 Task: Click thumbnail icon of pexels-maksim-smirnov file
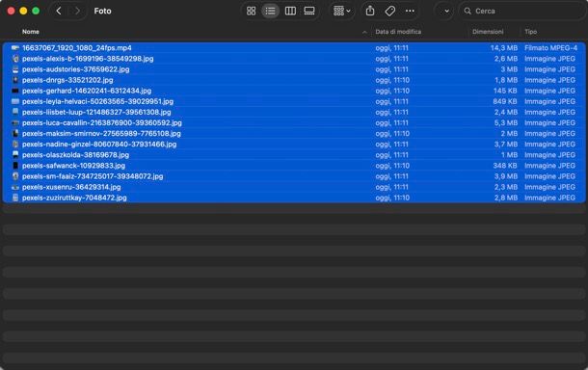pyautogui.click(x=15, y=133)
